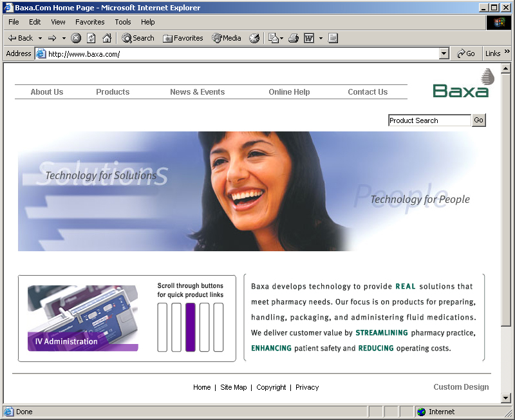Click the vertical scrollbar thumb
515x420 pixels.
[506, 200]
